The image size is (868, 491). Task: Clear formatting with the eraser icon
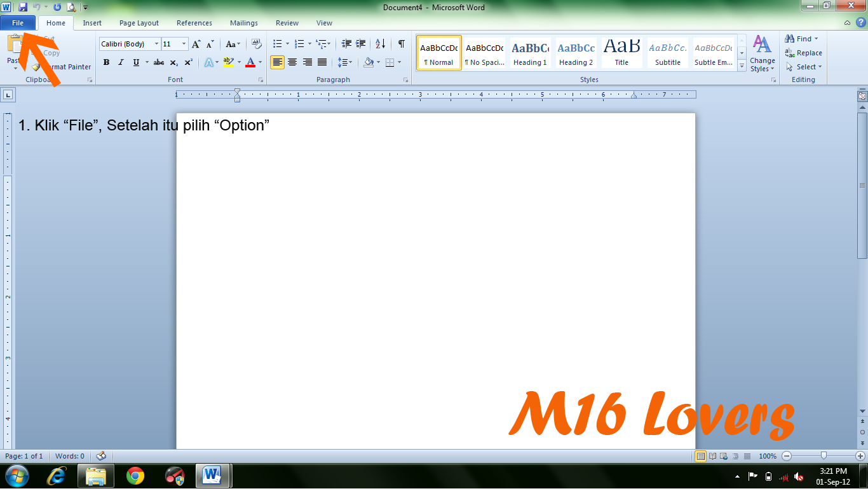(257, 44)
